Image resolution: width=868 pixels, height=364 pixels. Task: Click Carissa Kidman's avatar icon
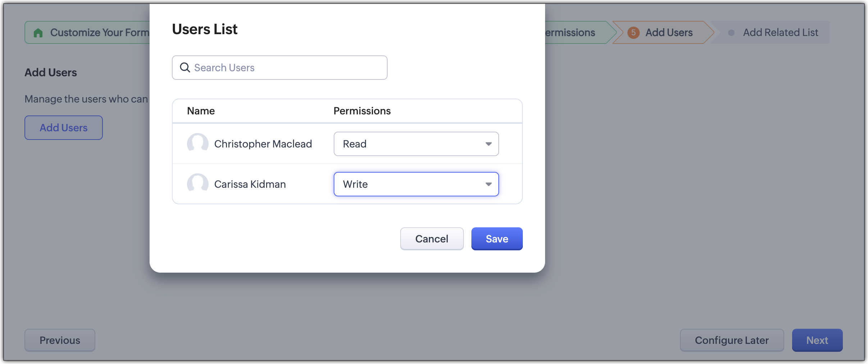click(x=197, y=184)
